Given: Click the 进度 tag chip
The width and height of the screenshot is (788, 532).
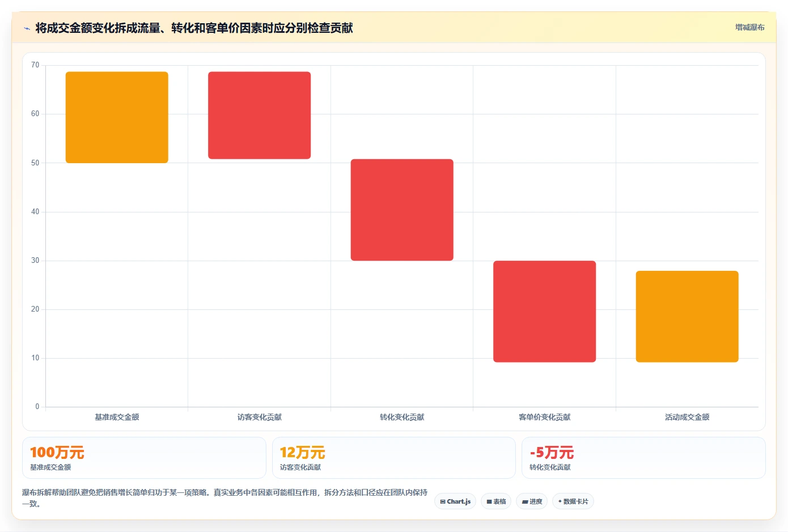Looking at the screenshot, I should [532, 501].
